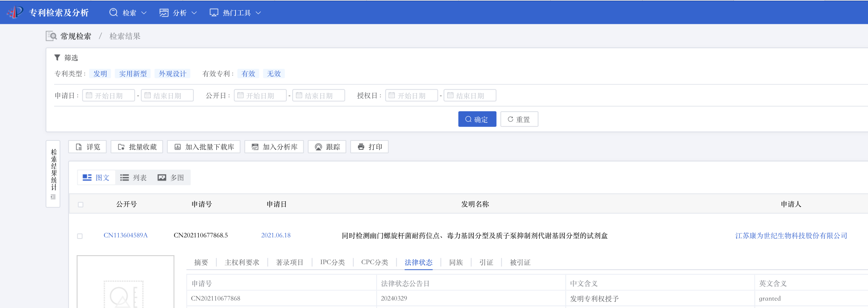Click the 详览 document icon
The width and height of the screenshot is (868, 308).
[79, 147]
